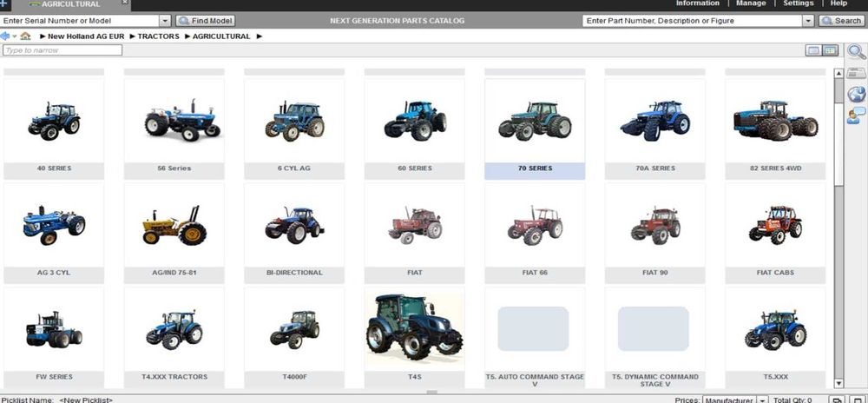Open the Information menu
Viewport: 868px width, 403px height.
[x=698, y=3]
